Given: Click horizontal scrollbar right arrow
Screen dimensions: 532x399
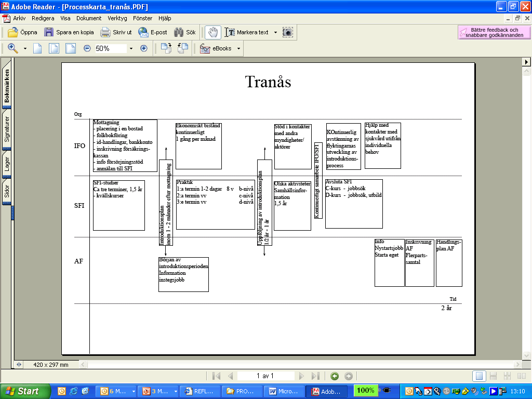Looking at the screenshot, I should (517, 364).
